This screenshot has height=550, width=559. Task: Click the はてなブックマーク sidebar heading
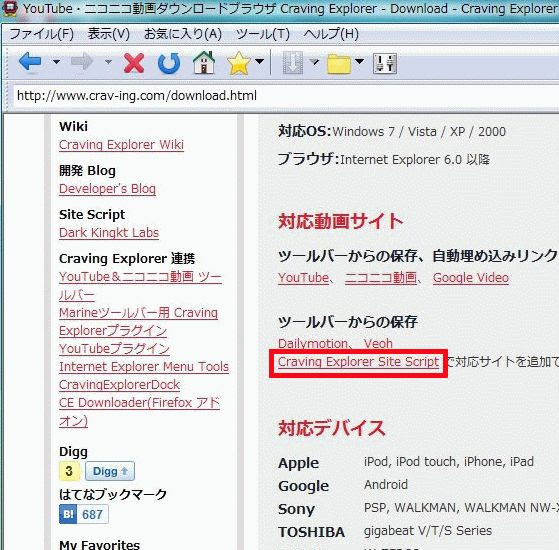pyautogui.click(x=113, y=494)
